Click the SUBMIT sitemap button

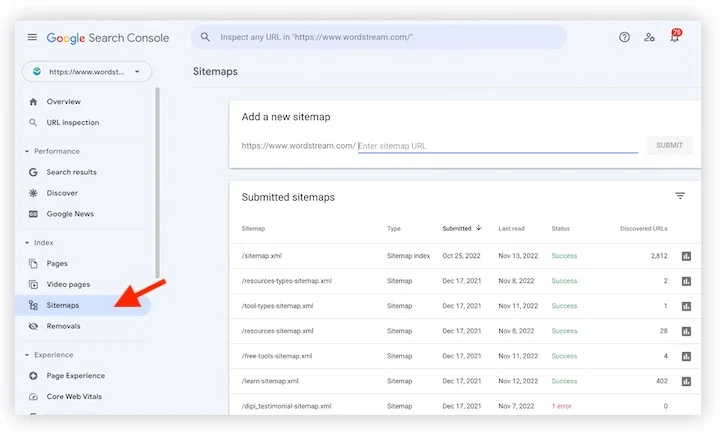(669, 146)
